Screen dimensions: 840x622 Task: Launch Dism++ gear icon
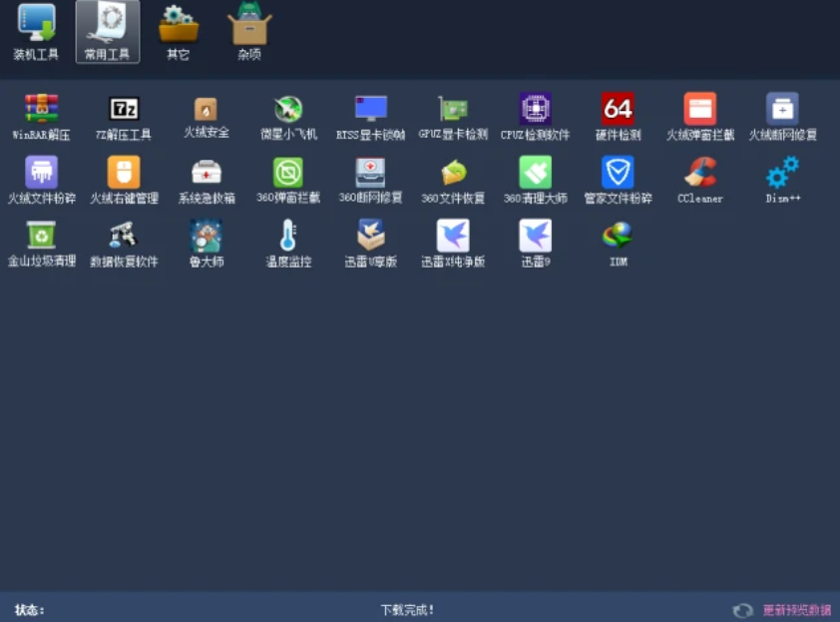[x=783, y=180]
